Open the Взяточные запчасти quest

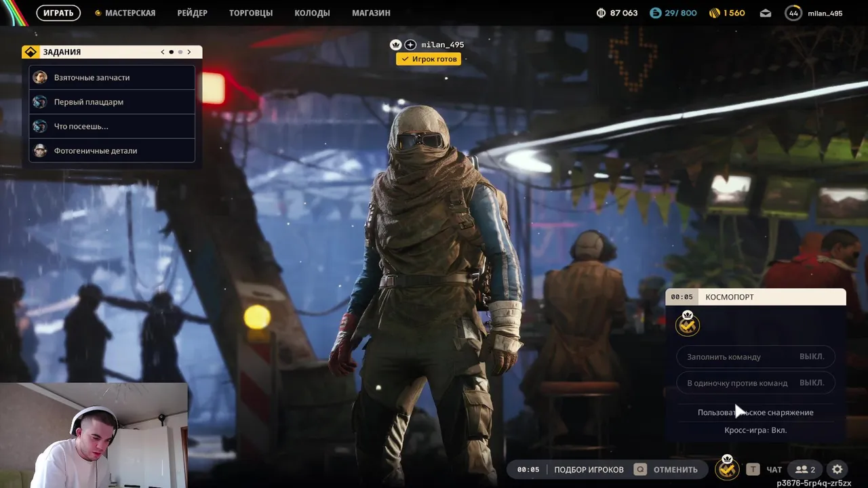(x=112, y=77)
